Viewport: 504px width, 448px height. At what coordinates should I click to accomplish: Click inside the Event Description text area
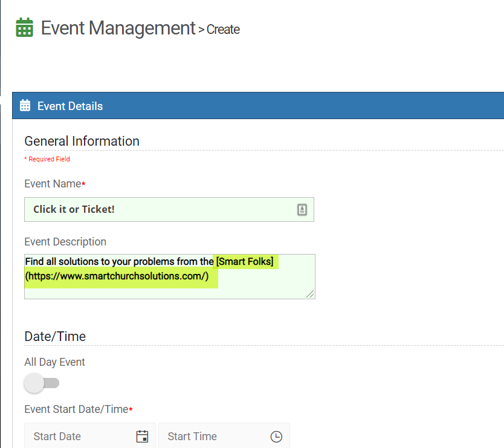[169, 290]
